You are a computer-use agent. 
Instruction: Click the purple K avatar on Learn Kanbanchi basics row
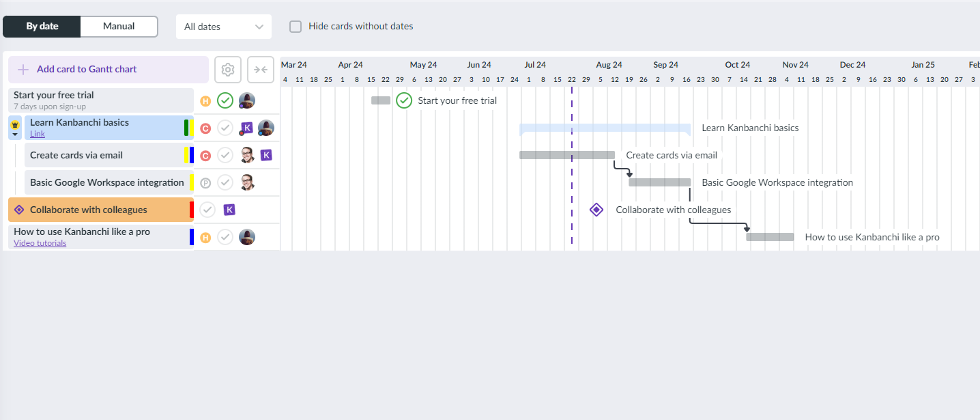247,128
